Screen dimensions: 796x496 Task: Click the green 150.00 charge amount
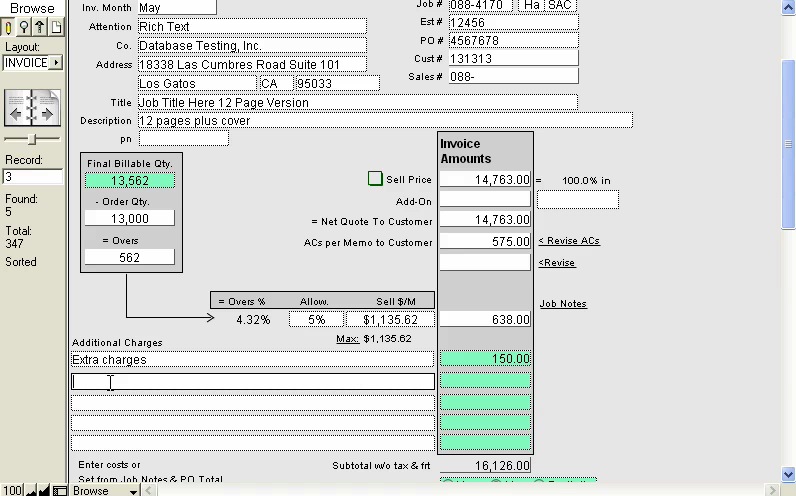[485, 359]
